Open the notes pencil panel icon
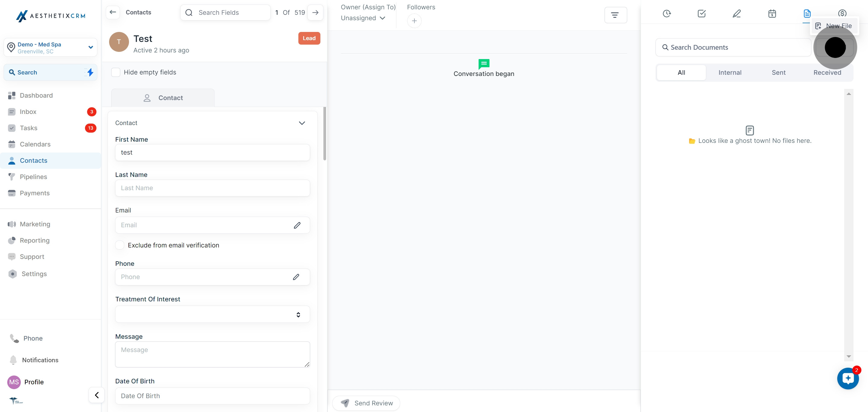 tap(737, 14)
